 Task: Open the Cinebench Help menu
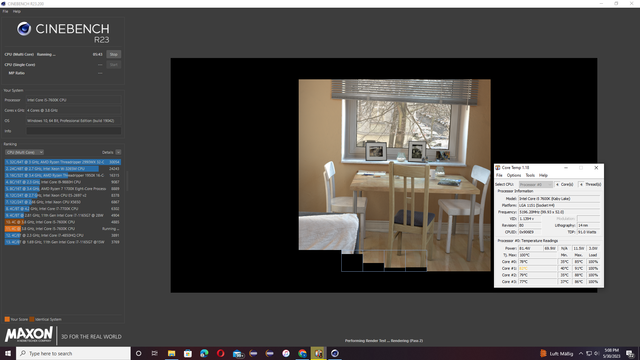point(16,11)
